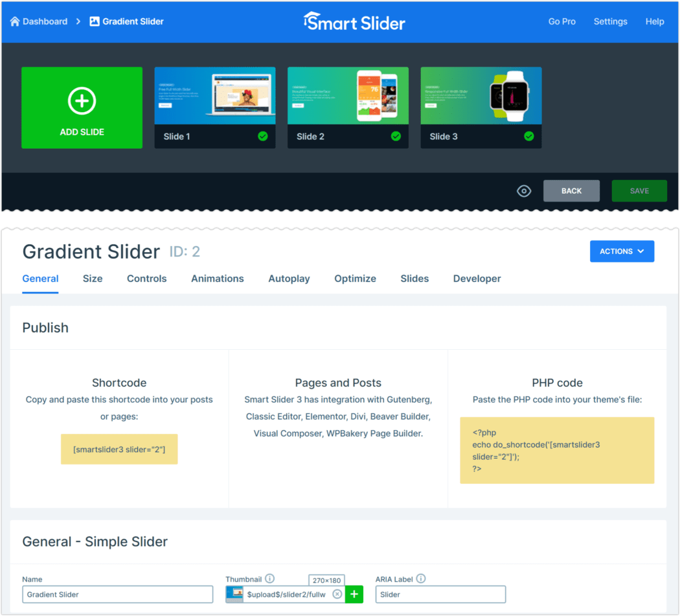Click the Pages and Posts heading

coord(338,383)
